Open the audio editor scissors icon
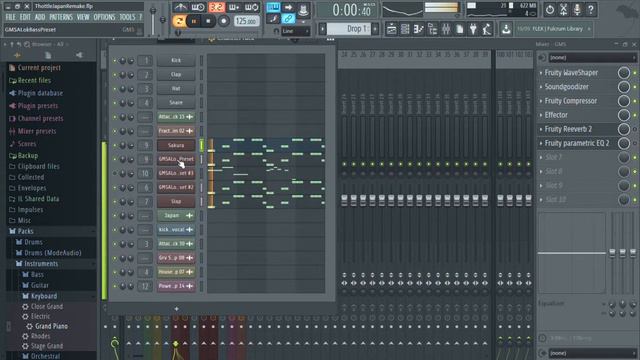The height and width of the screenshot is (360, 640). (564, 9)
